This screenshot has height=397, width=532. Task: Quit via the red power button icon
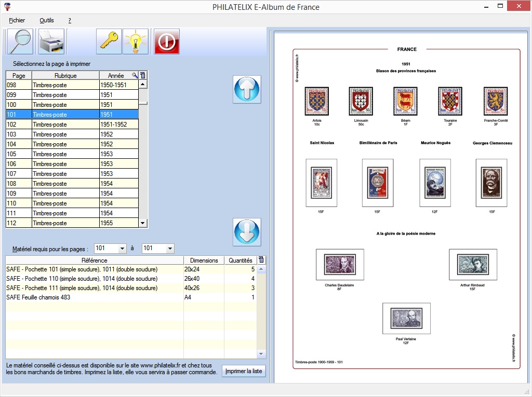[x=166, y=42]
